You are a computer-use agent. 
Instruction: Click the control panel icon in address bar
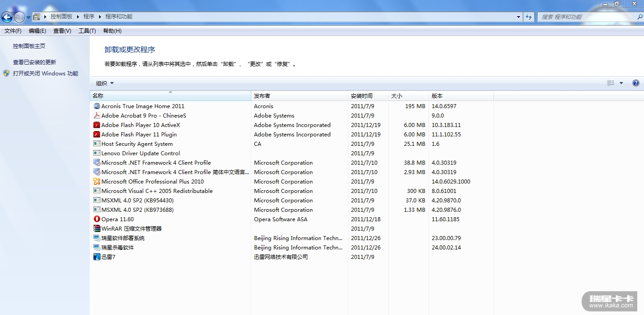point(37,17)
